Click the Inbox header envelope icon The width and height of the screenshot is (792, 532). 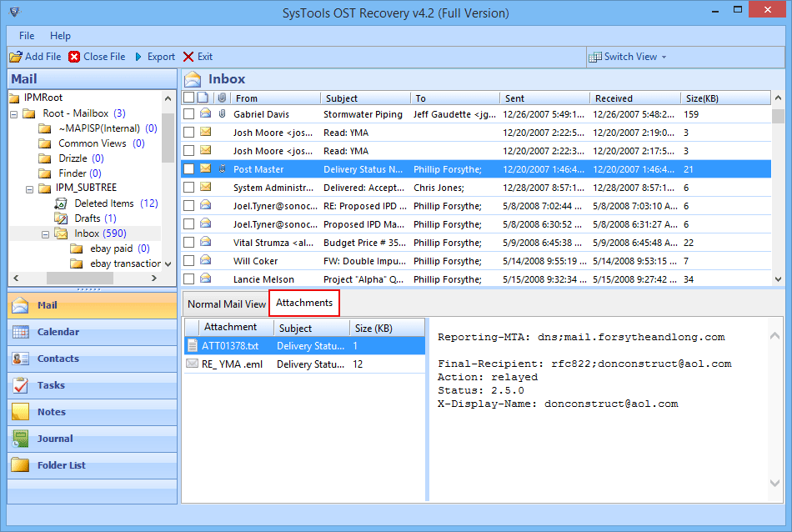(x=193, y=79)
